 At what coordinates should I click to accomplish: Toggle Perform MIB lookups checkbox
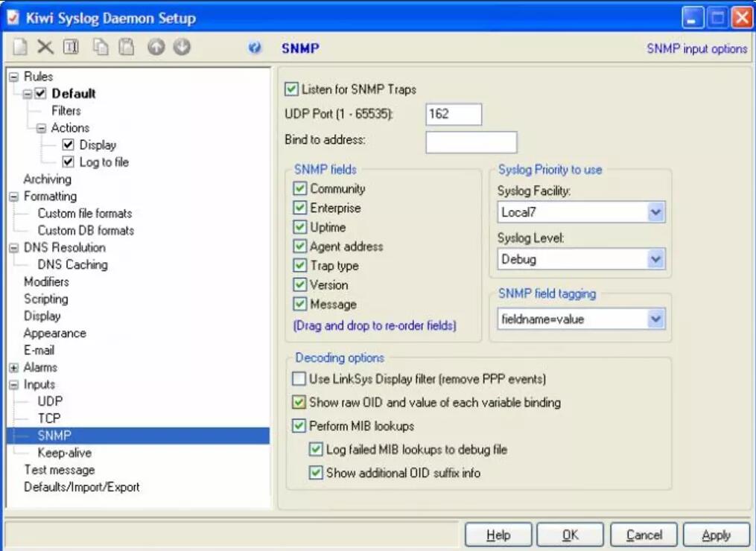(x=299, y=426)
